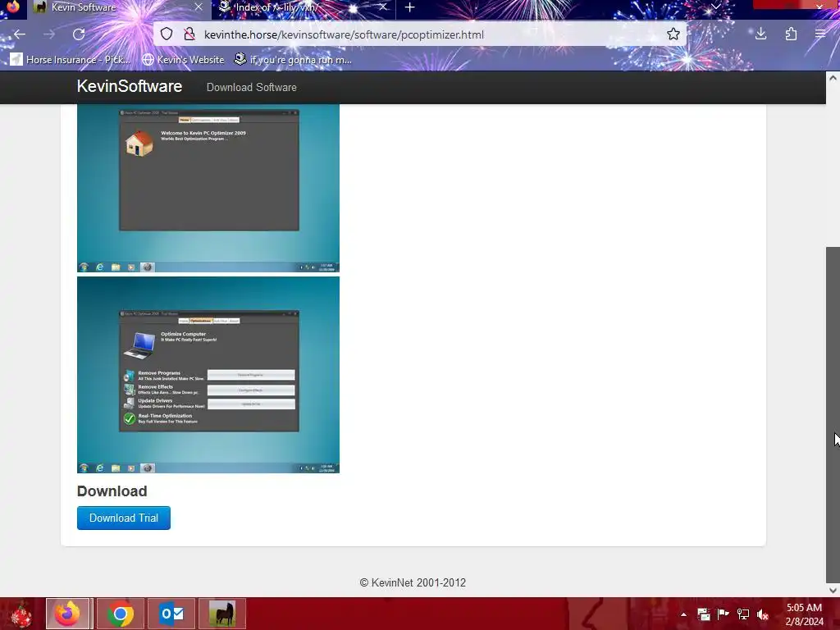Screen dimensions: 840x630
Task: Click the Action Center flag tray icon
Action: coord(724,614)
